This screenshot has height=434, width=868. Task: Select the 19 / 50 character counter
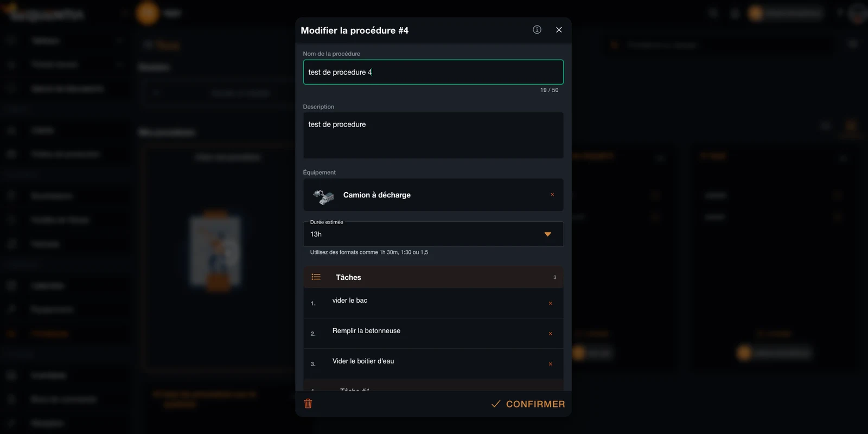point(549,90)
